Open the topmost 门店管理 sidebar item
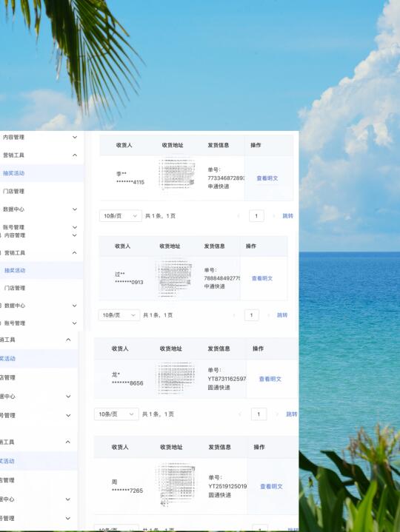400x532 pixels. tap(13, 192)
